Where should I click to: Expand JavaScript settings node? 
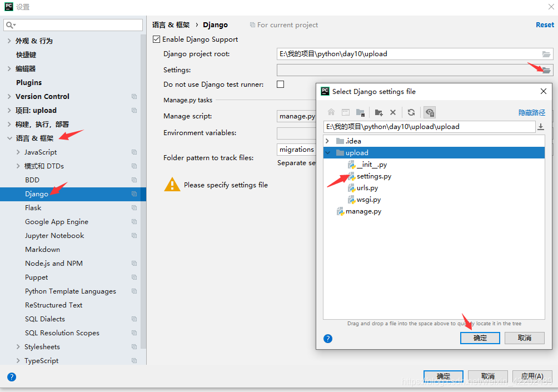click(18, 152)
